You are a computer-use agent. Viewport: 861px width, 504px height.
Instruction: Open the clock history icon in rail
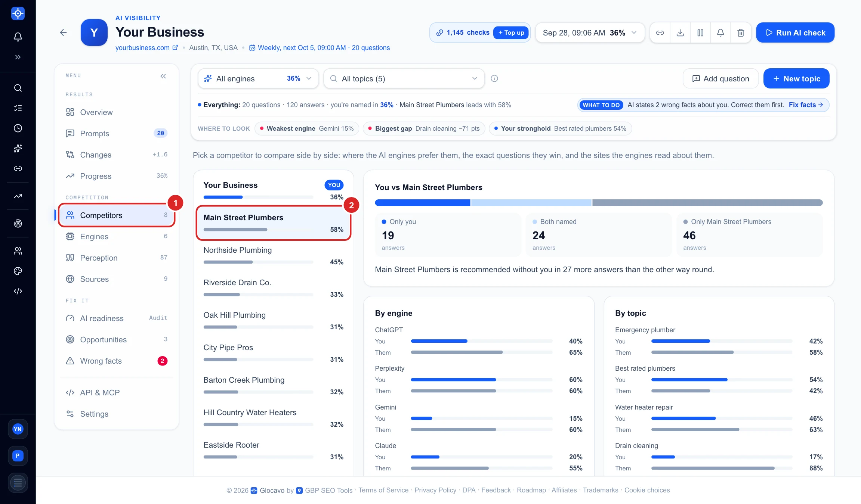[18, 128]
